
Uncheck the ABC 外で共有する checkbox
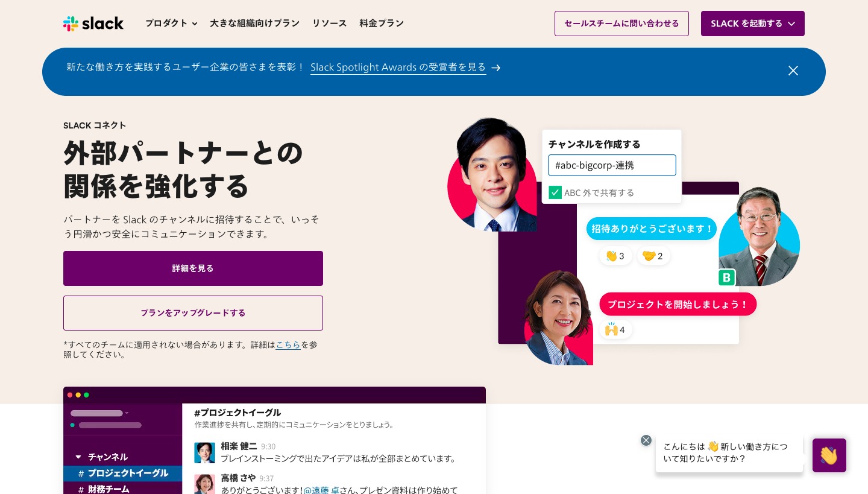pos(555,192)
